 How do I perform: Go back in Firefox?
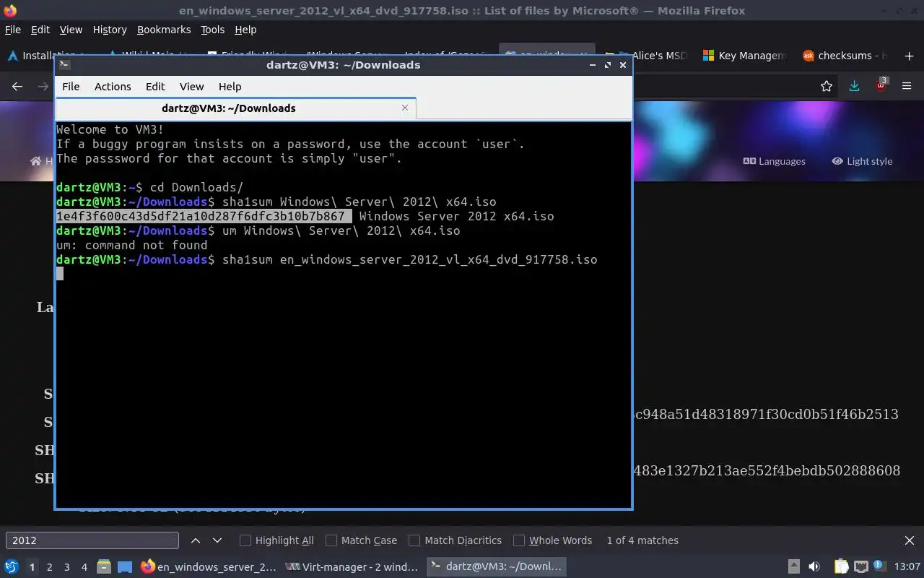(x=17, y=86)
